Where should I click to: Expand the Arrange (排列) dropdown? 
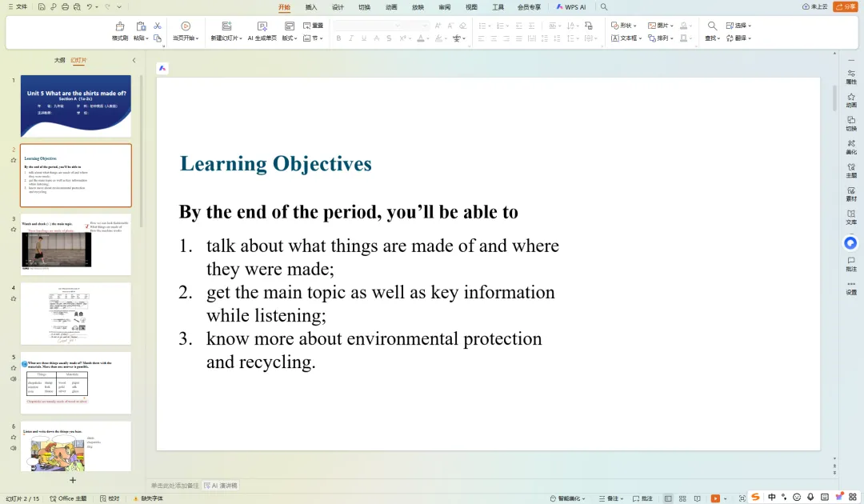pyautogui.click(x=661, y=38)
